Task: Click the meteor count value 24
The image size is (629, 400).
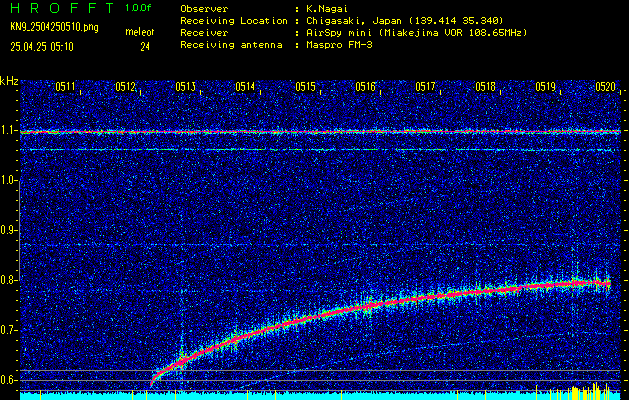Action: [x=145, y=47]
